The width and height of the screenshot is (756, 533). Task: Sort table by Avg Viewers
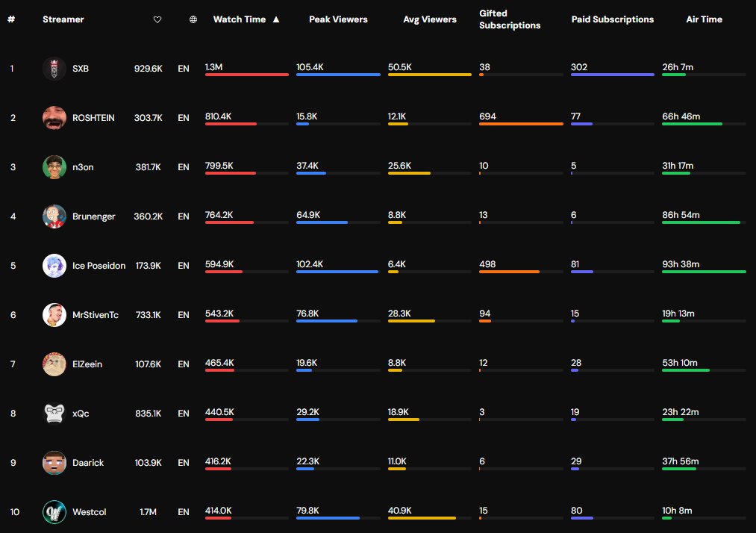click(x=430, y=19)
